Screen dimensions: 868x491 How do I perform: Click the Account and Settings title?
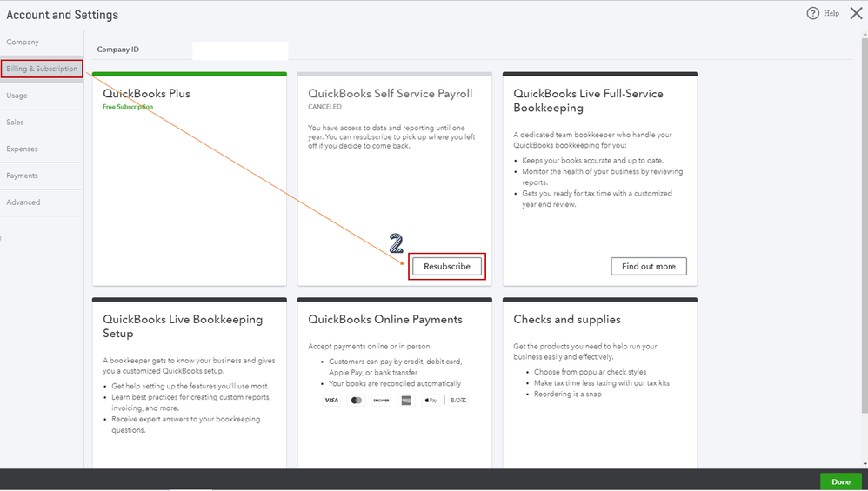pos(63,15)
